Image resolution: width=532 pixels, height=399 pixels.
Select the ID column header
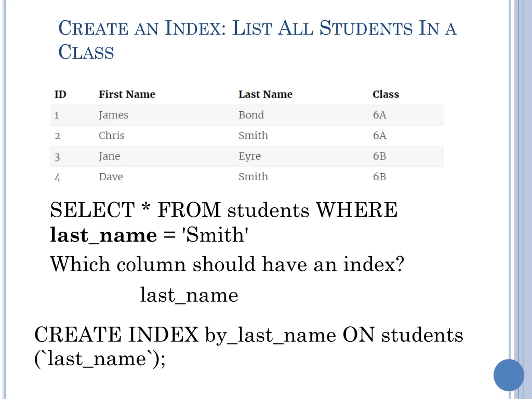tap(60, 94)
